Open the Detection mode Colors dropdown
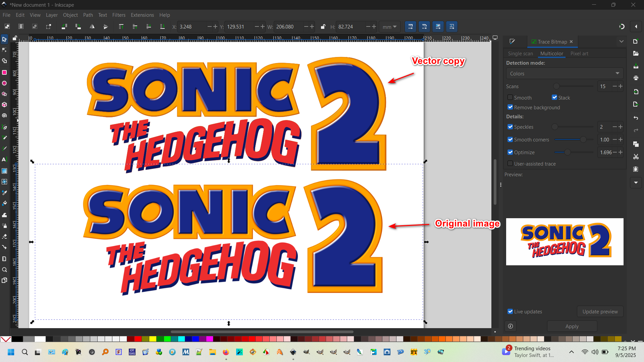The width and height of the screenshot is (644, 362). 565,73
